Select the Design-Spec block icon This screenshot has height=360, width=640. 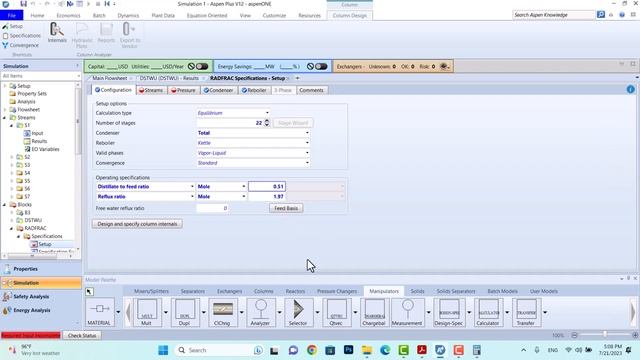(x=449, y=312)
